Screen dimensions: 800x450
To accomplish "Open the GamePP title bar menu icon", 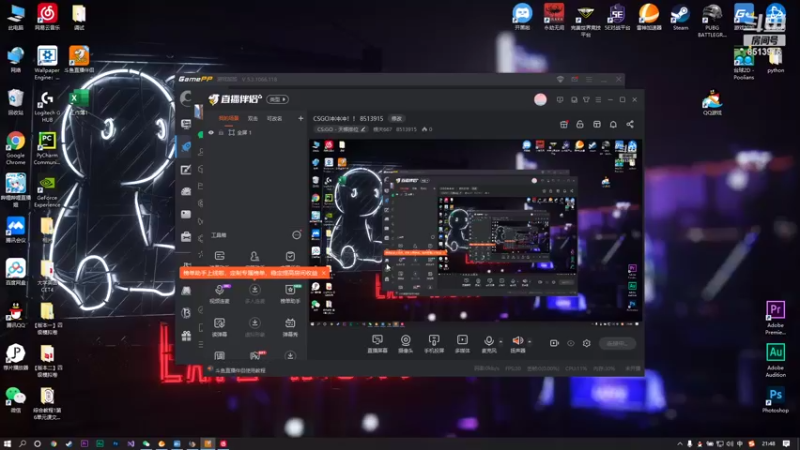I will click(589, 80).
